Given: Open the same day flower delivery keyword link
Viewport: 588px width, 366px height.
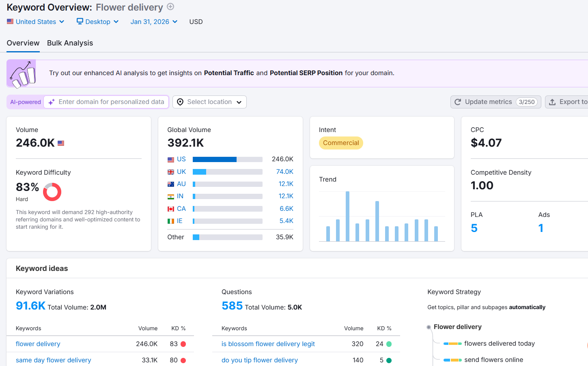Looking at the screenshot, I should click(53, 360).
